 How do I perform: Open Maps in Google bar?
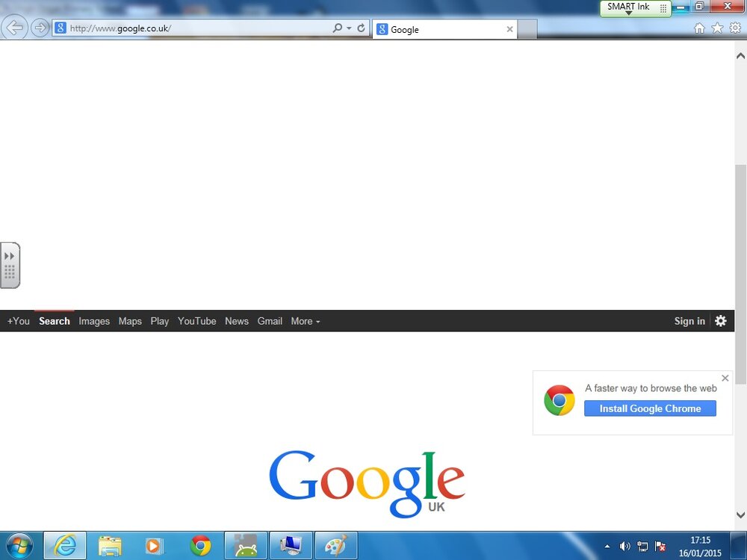point(130,321)
